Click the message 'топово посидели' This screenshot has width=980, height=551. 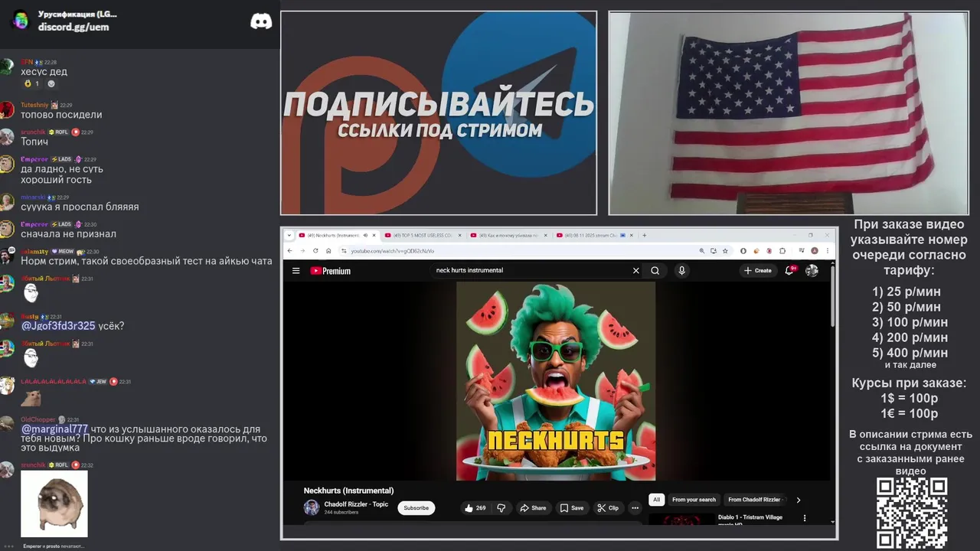[x=61, y=115]
